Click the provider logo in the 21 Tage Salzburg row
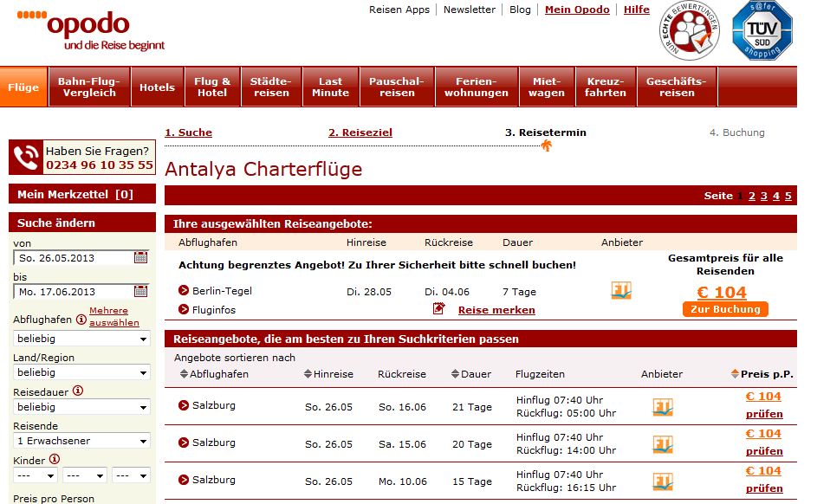 pyautogui.click(x=663, y=407)
